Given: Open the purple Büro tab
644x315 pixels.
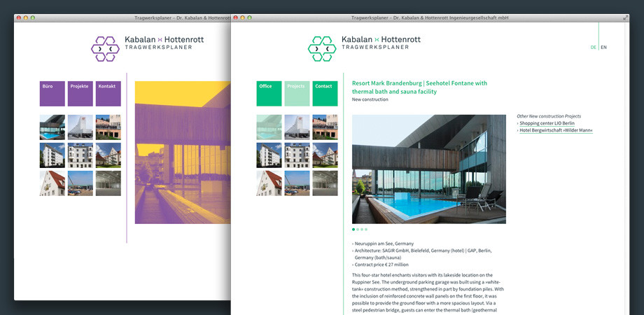Looking at the screenshot, I should [52, 93].
